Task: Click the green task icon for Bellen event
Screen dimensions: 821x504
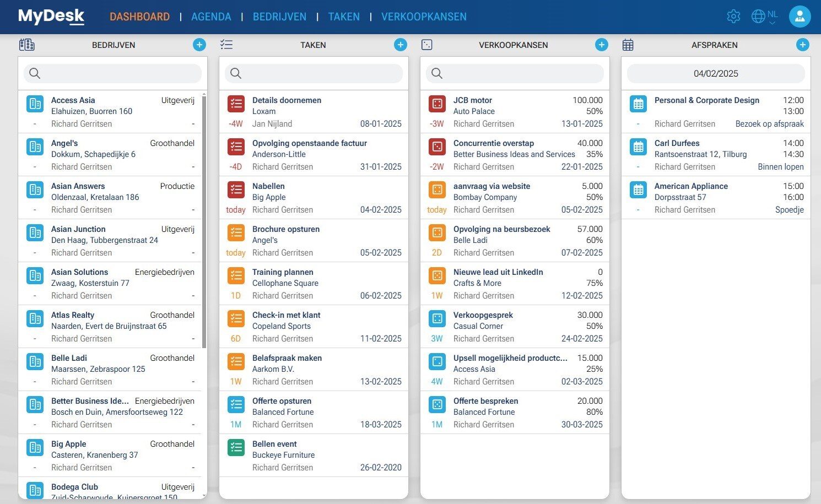Action: tap(236, 447)
